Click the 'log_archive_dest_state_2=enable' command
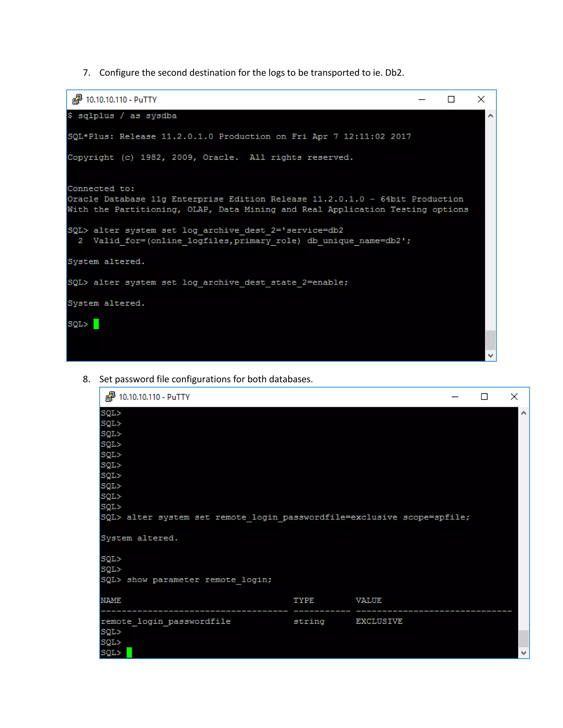The image size is (563, 728). [x=208, y=282]
